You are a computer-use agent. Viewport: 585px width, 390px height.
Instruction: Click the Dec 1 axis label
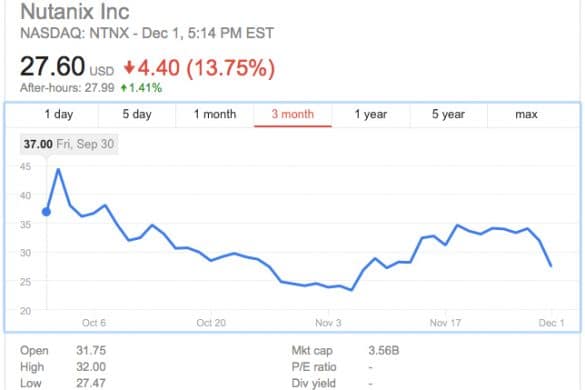[551, 322]
